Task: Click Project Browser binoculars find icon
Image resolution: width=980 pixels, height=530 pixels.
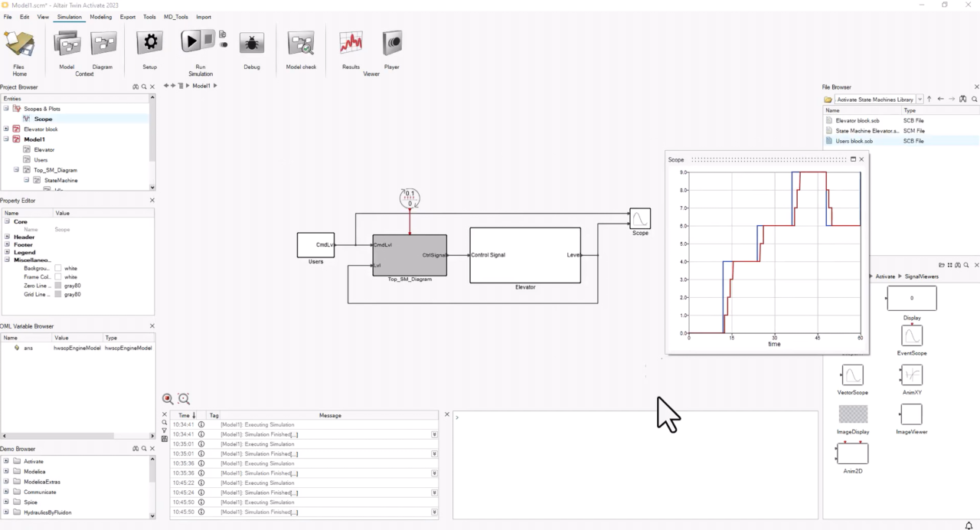Action: tap(136, 87)
